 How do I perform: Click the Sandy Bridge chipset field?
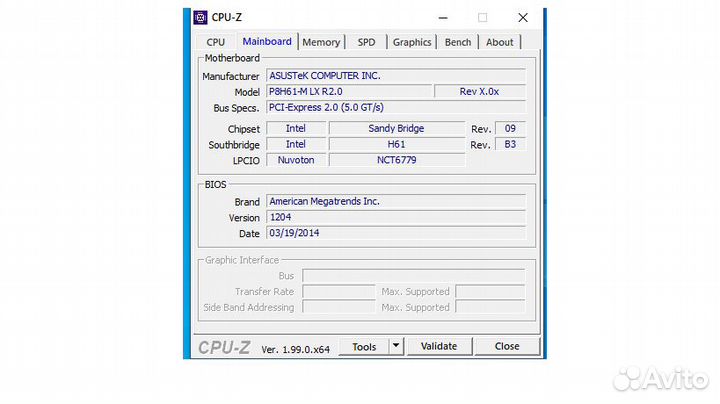[397, 129]
